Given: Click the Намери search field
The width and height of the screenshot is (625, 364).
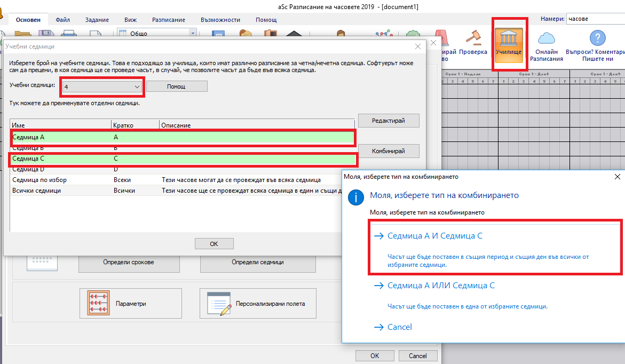Looking at the screenshot, I should click(x=595, y=19).
